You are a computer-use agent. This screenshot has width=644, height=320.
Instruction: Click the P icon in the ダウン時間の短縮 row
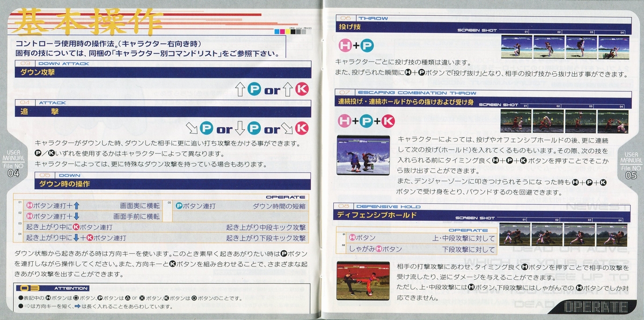pyautogui.click(x=179, y=205)
